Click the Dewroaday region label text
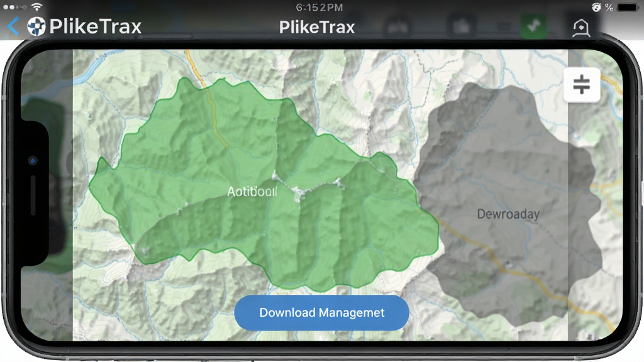644x362 pixels. point(508,214)
